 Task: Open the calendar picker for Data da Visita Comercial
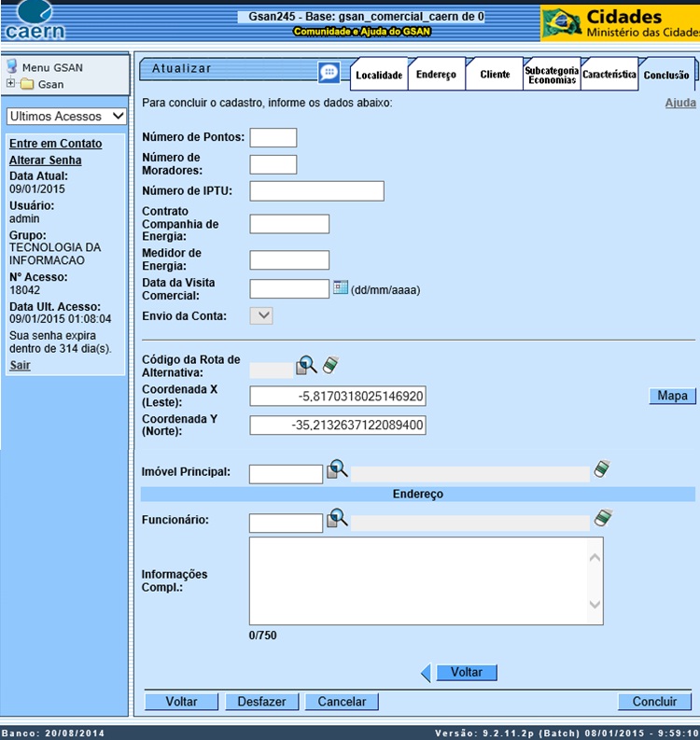[x=341, y=288]
